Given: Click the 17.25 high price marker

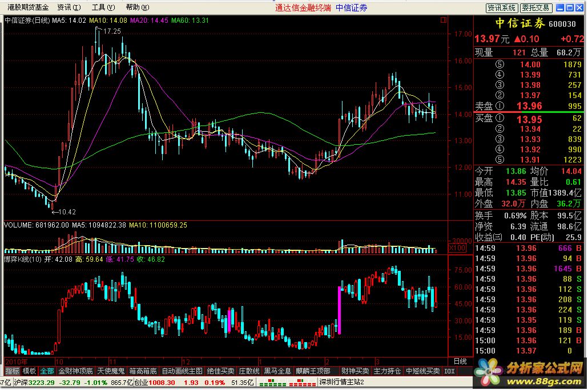Looking at the screenshot, I should click(x=112, y=31).
